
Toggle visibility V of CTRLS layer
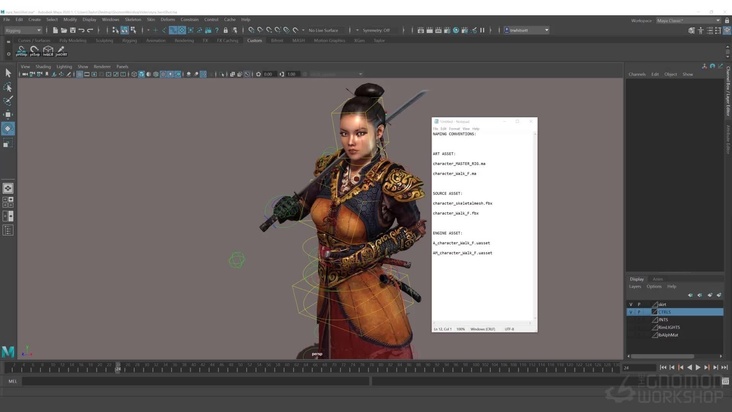coord(631,312)
